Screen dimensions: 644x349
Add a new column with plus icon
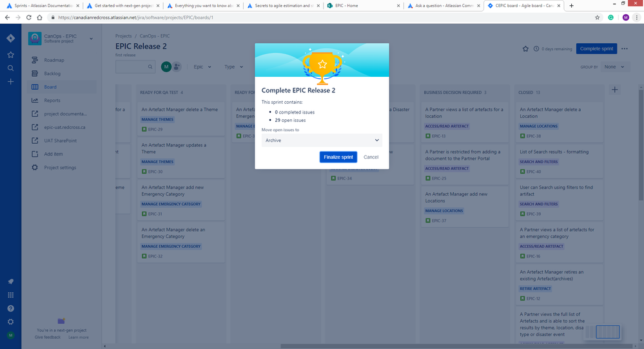tap(614, 90)
